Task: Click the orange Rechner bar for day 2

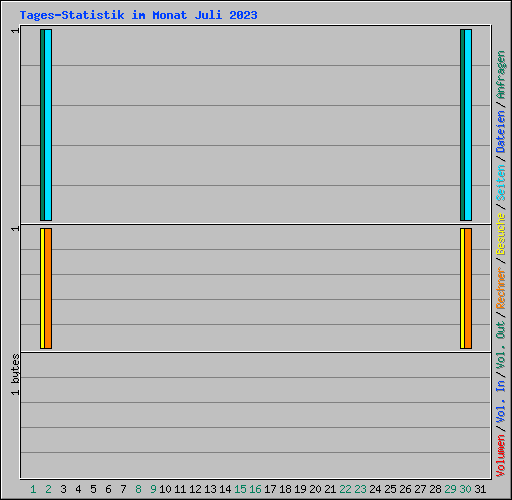Action: coord(48,288)
